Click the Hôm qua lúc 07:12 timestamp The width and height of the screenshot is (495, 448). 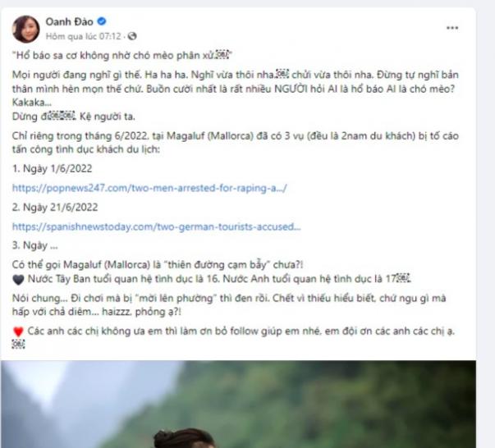click(84, 37)
